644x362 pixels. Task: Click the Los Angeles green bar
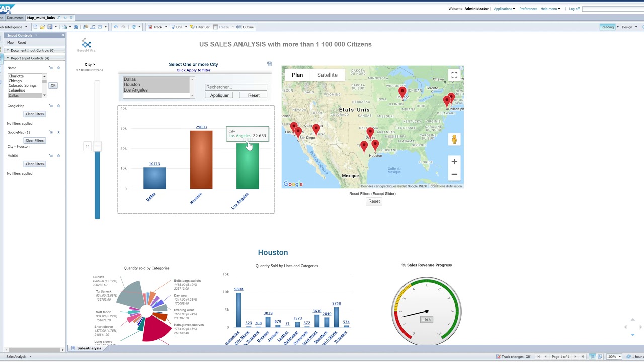(x=248, y=166)
